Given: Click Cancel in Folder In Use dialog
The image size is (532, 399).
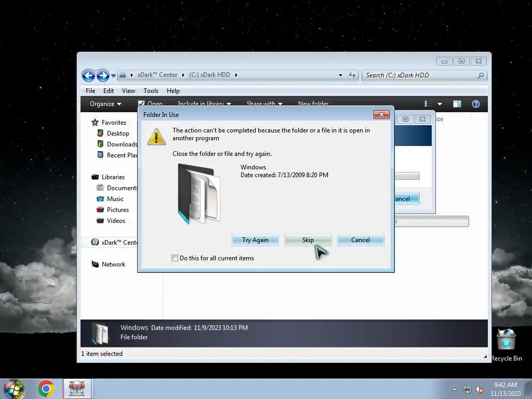Looking at the screenshot, I should (361, 240).
